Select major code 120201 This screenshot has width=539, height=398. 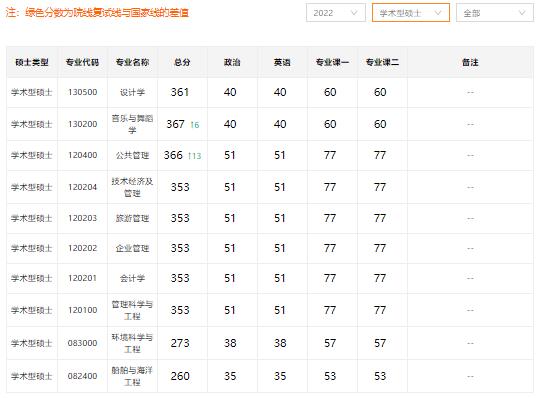[x=82, y=278]
